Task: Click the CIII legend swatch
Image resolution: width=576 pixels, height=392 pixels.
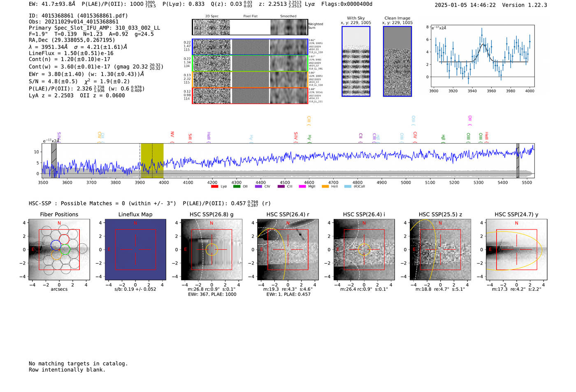Action: (x=281, y=186)
